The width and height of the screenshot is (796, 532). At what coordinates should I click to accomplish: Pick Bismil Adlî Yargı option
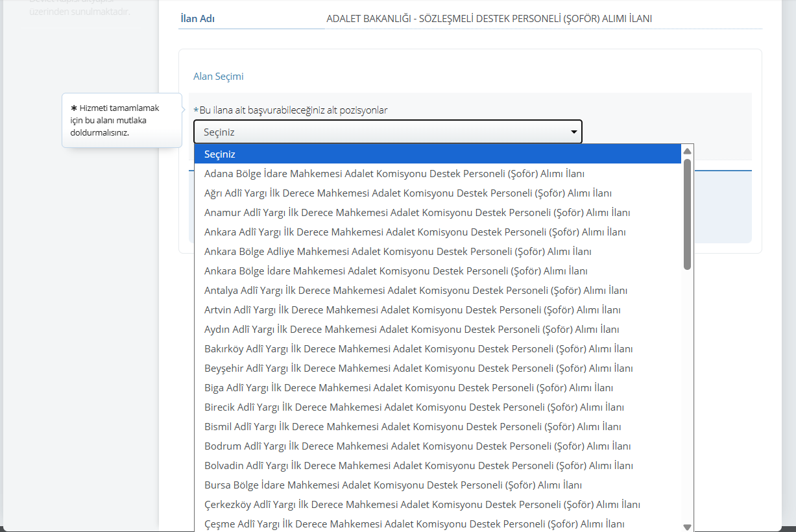point(438,427)
